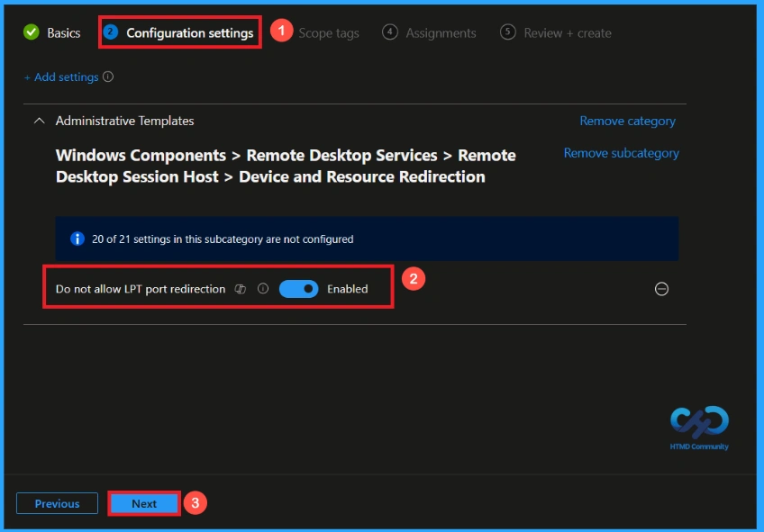This screenshot has height=532, width=764.
Task: Click the numbered badge on Configuration settings step
Action: click(x=112, y=32)
